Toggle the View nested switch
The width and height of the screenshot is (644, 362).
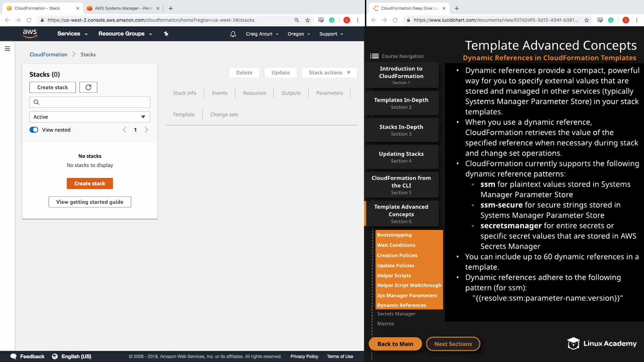(x=34, y=130)
